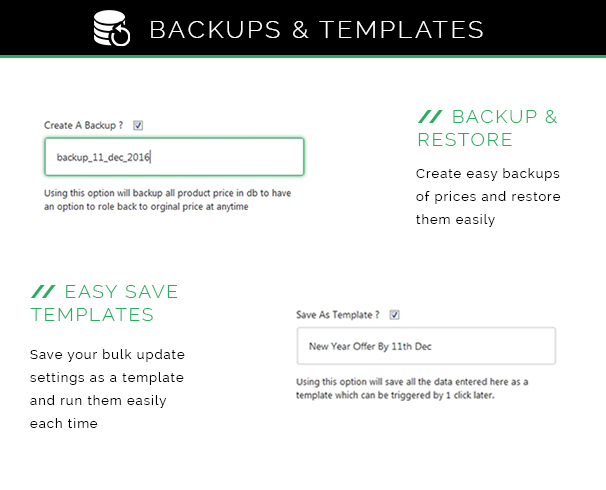The image size is (606, 490).
Task: Click the database restore icon in header
Action: pyautogui.click(x=112, y=28)
